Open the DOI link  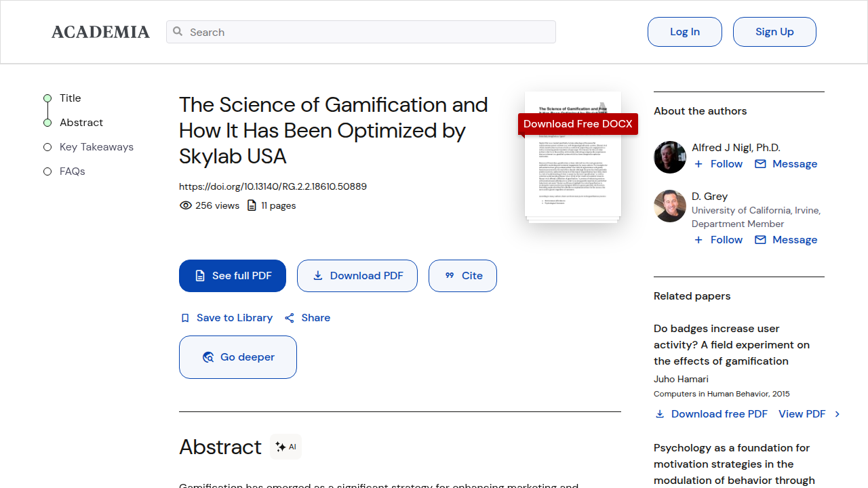(x=273, y=186)
